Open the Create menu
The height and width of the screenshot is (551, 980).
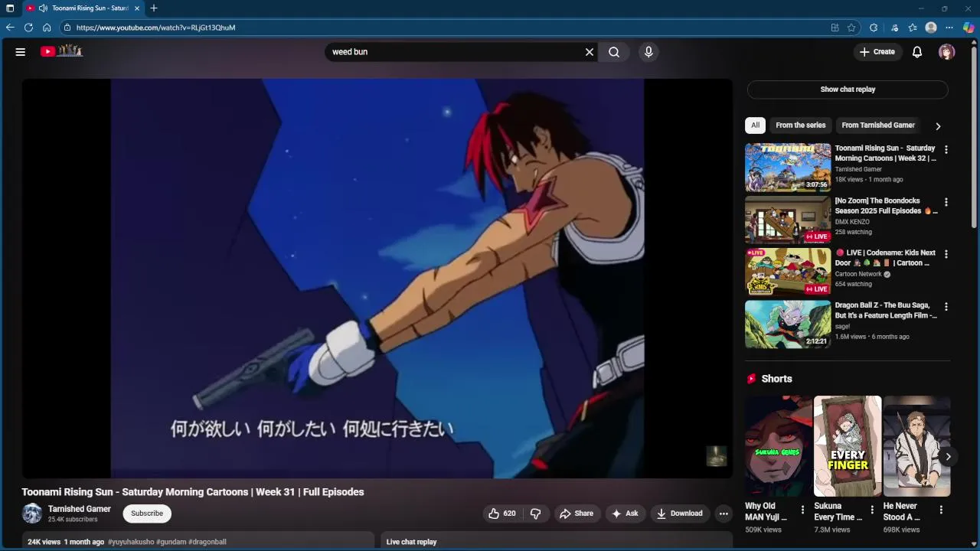click(x=877, y=52)
